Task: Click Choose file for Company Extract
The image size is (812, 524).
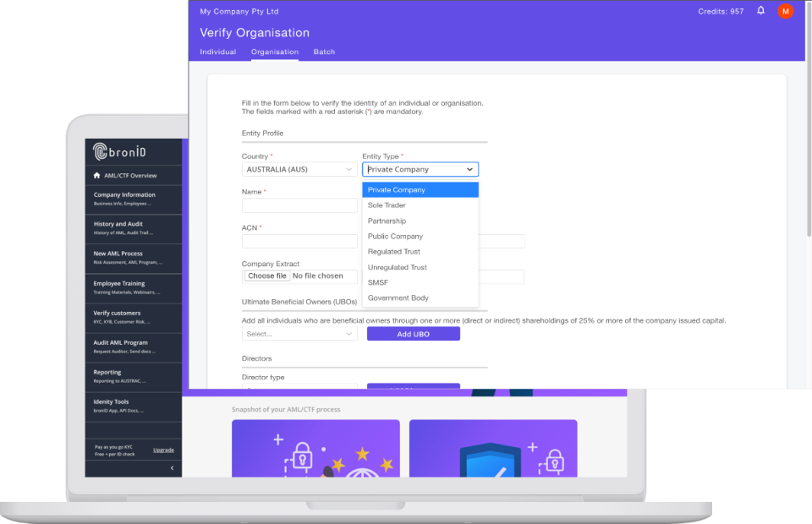Action: [266, 276]
